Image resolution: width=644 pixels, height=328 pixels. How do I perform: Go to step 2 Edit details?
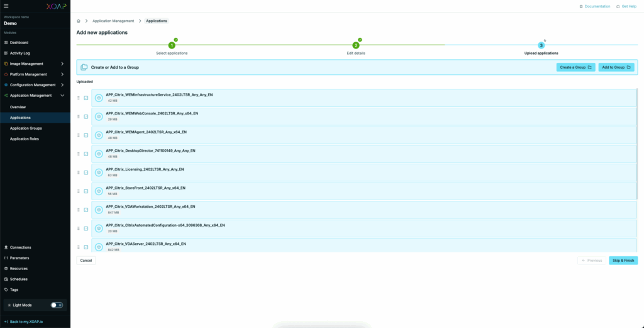point(356,45)
